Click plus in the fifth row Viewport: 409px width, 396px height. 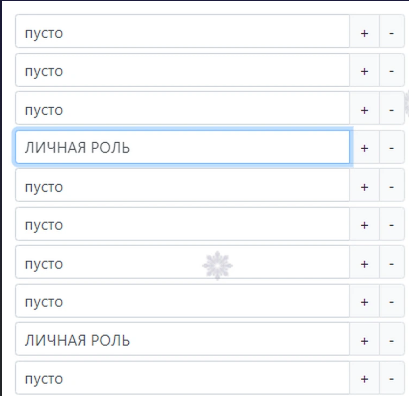[364, 185]
